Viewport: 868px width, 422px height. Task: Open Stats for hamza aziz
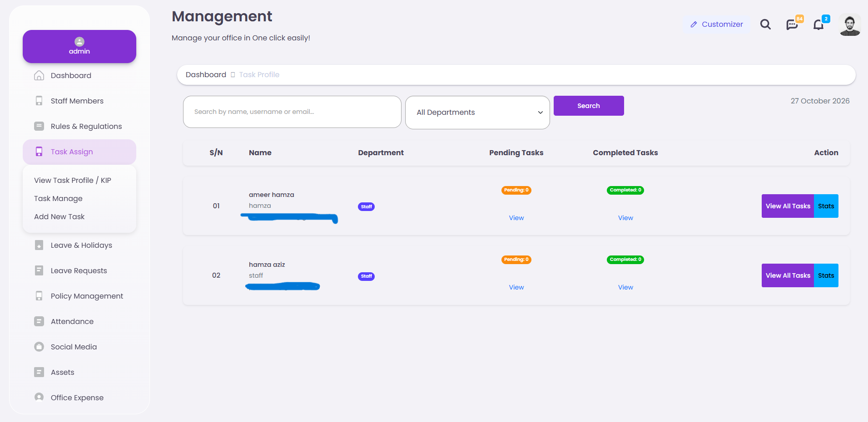[x=826, y=275]
